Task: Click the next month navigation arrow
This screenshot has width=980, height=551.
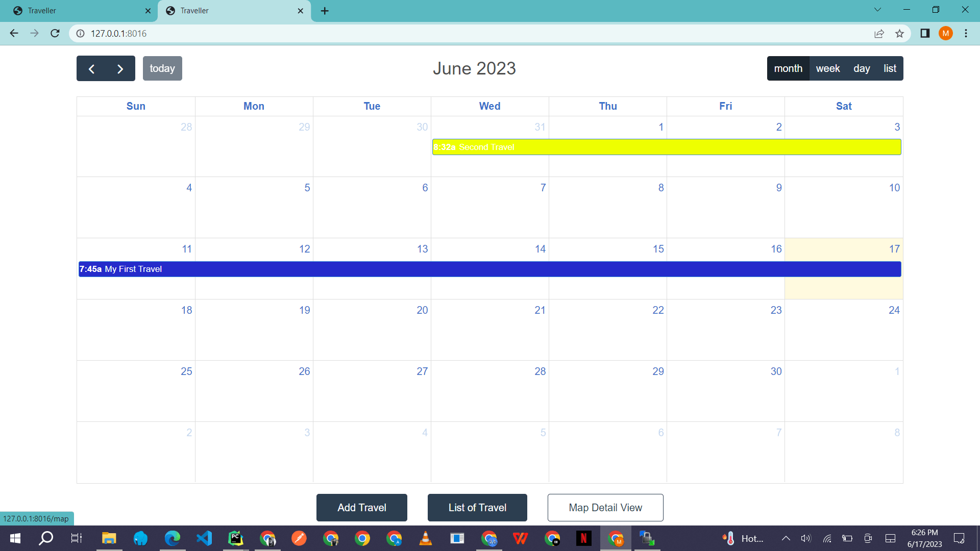Action: pyautogui.click(x=120, y=68)
